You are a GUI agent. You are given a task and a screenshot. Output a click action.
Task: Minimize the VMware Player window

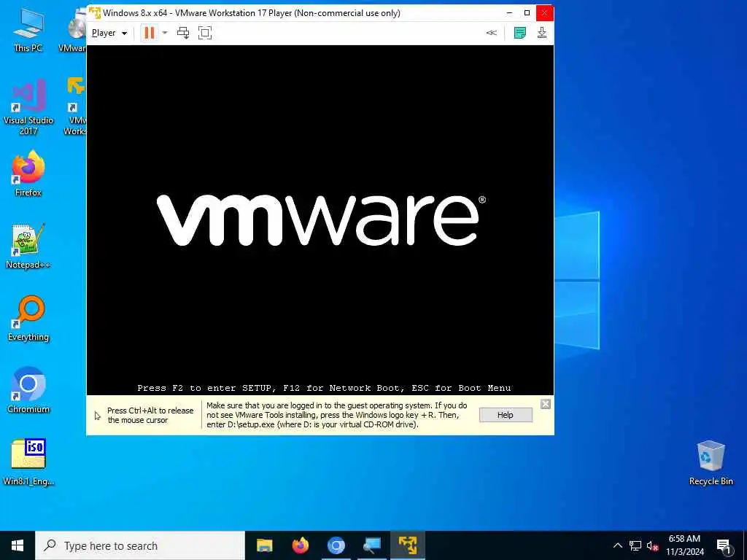tap(509, 13)
